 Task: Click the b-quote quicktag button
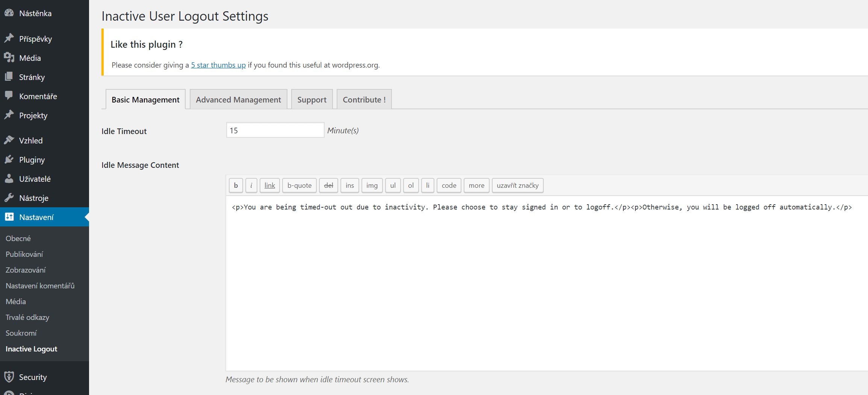coord(299,185)
